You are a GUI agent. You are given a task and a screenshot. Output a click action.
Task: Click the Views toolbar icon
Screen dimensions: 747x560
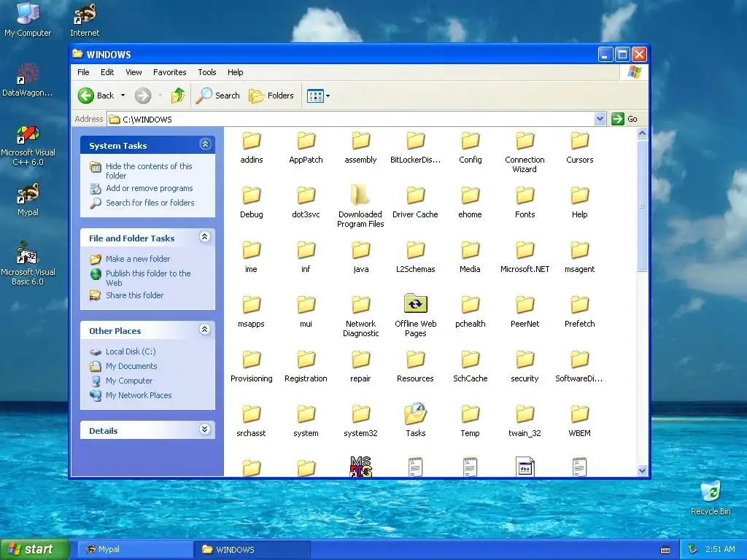tap(315, 96)
